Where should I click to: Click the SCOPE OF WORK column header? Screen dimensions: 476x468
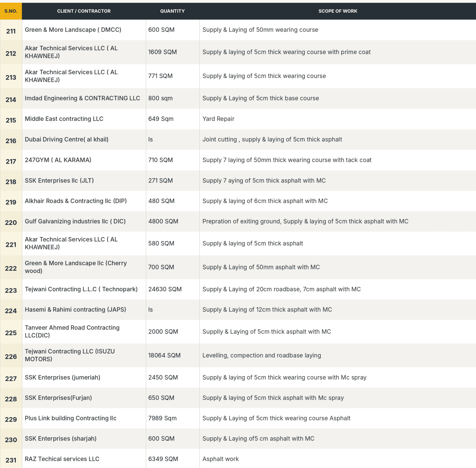[x=338, y=11]
